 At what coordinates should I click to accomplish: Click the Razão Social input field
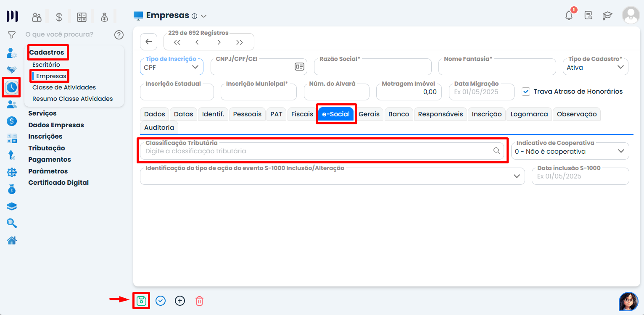point(373,67)
